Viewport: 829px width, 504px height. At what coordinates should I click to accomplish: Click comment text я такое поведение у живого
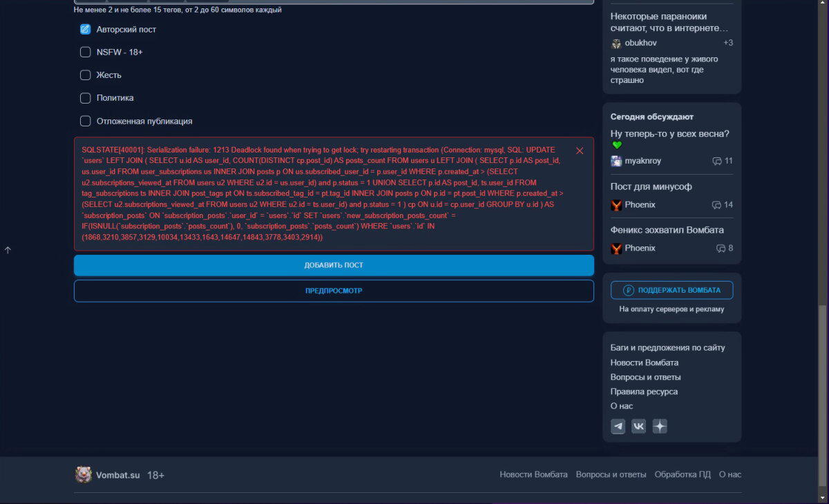click(664, 70)
